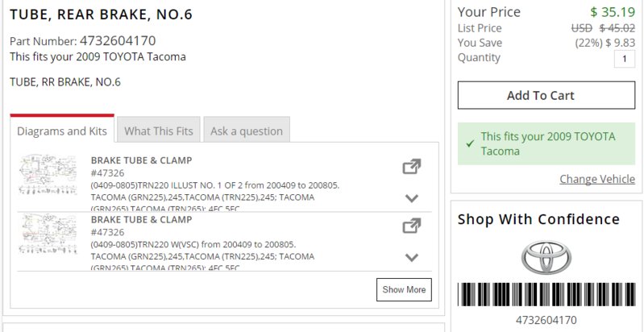Open first brake tube diagram thumbnail
The image size is (644, 332).
point(48,174)
